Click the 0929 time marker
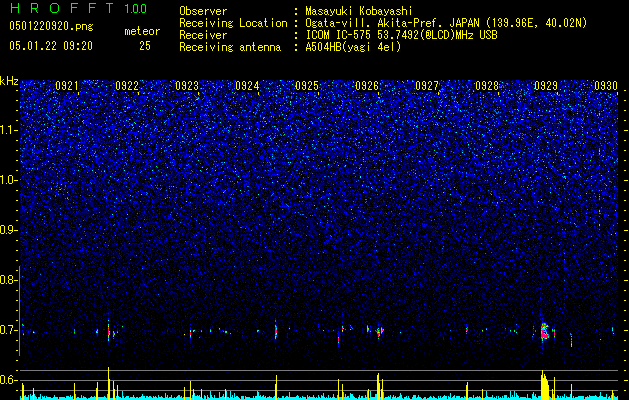The width and height of the screenshot is (629, 400). (546, 86)
